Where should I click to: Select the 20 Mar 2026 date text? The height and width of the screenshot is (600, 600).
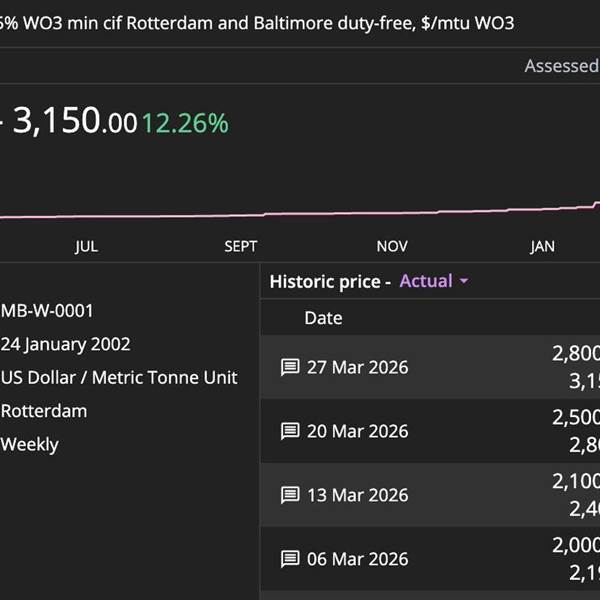coord(357,431)
